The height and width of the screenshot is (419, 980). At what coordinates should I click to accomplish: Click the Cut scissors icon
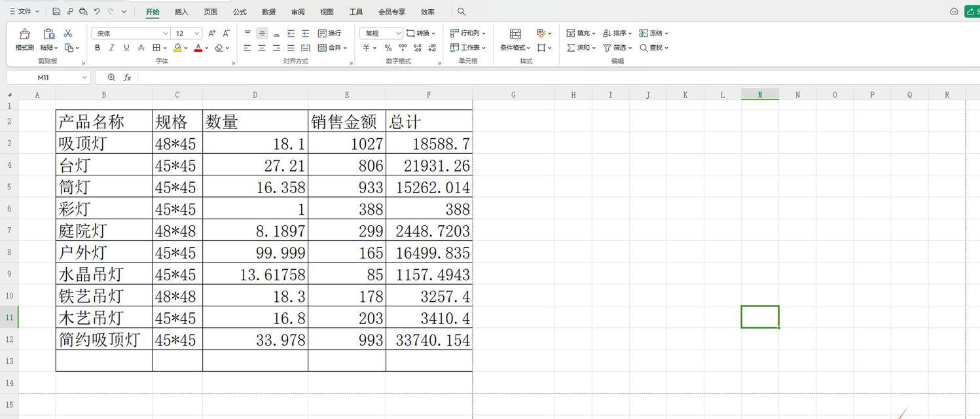tap(68, 33)
